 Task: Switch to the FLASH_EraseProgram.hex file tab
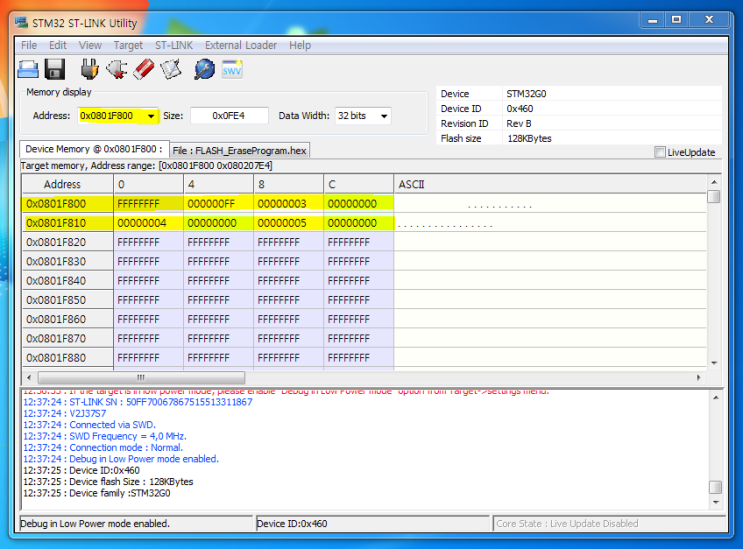[x=240, y=150]
